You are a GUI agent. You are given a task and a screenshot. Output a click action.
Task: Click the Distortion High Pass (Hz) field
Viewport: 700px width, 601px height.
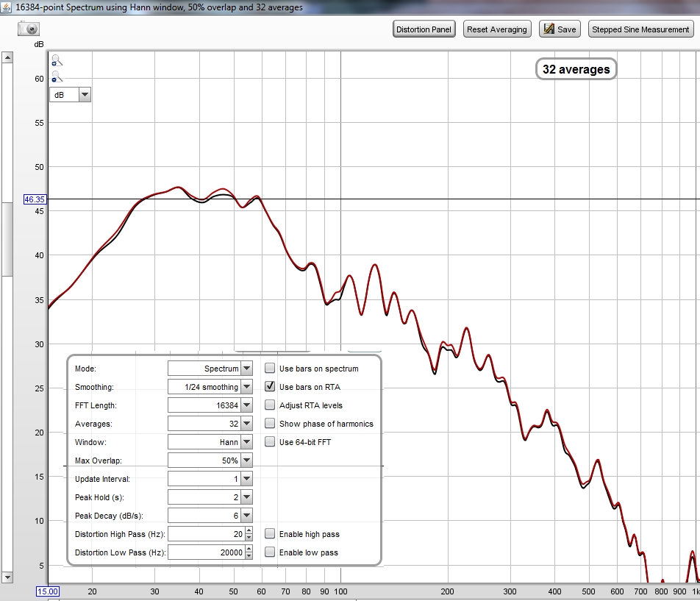click(206, 534)
